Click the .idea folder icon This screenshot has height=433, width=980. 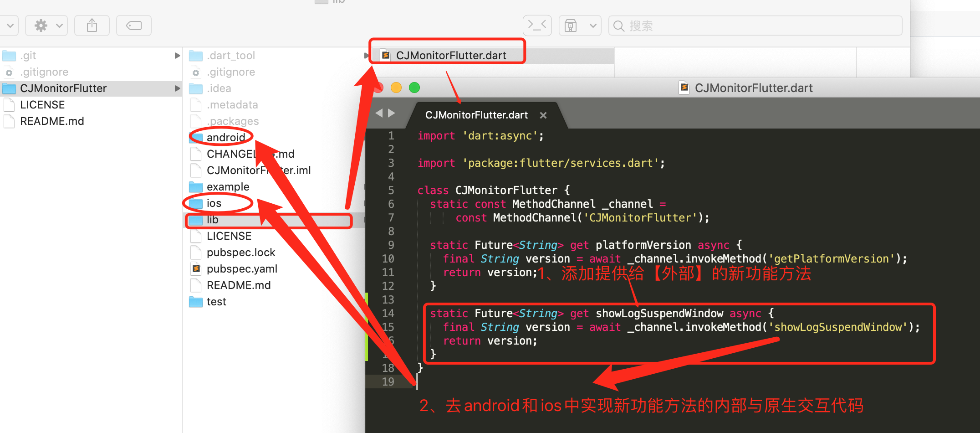click(x=196, y=88)
